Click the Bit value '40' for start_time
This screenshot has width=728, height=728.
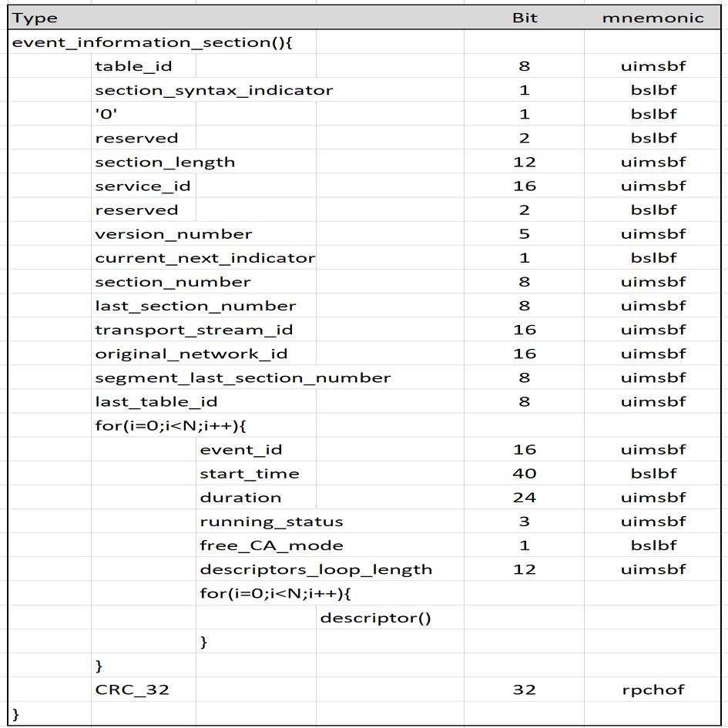tap(524, 474)
